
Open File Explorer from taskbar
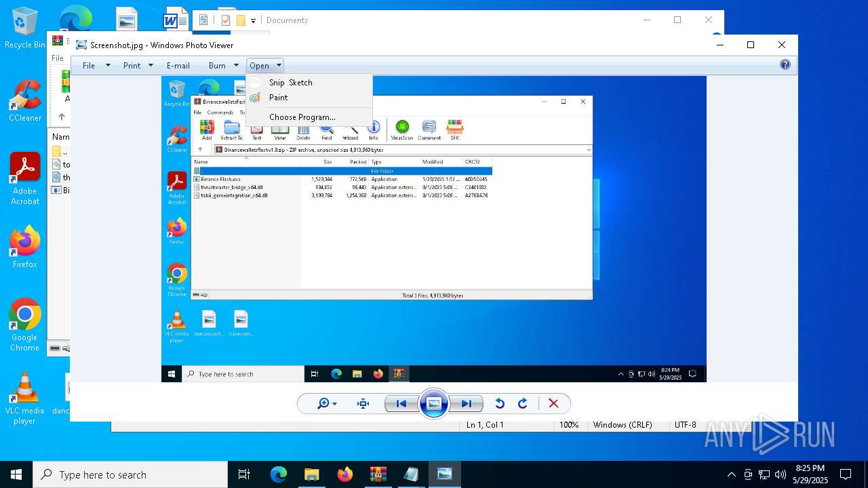coord(311,474)
